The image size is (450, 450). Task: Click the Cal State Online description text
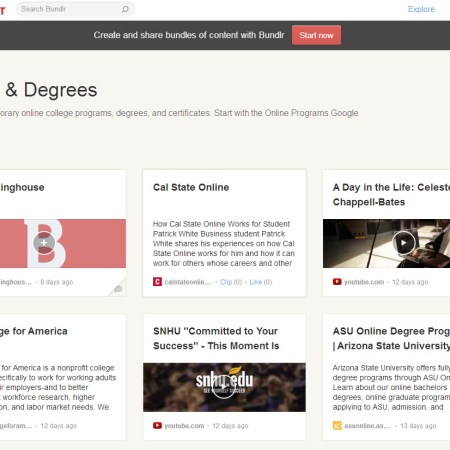click(224, 243)
